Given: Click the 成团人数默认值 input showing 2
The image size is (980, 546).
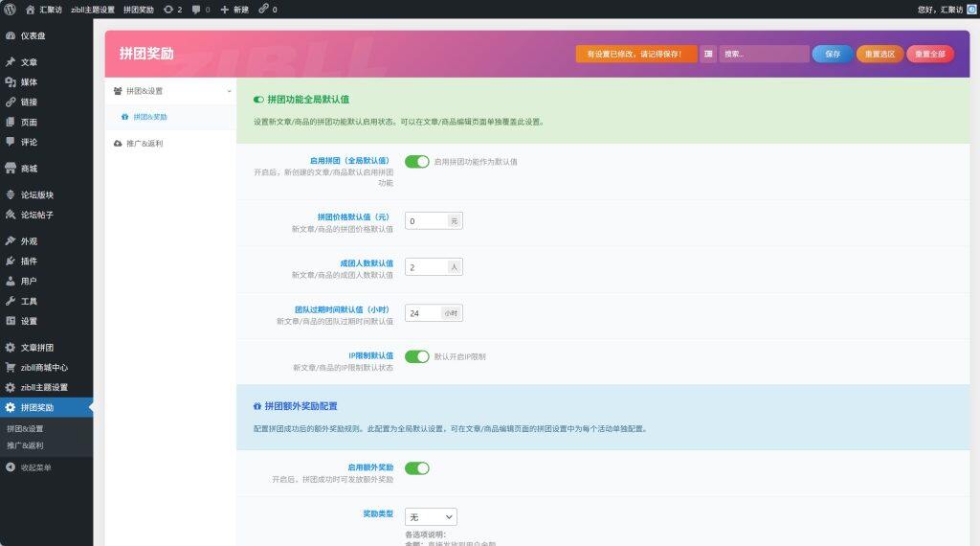Looking at the screenshot, I should pos(426,267).
